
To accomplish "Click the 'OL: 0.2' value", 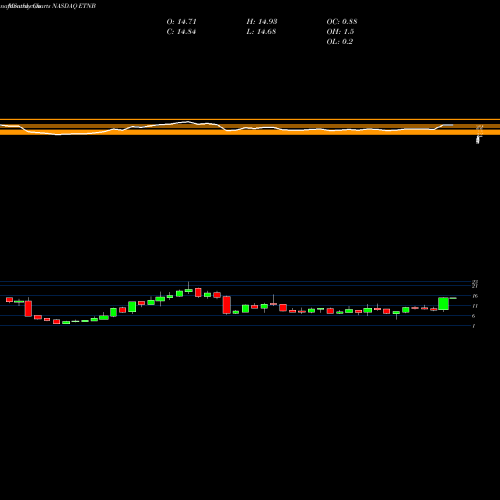I will (x=340, y=42).
